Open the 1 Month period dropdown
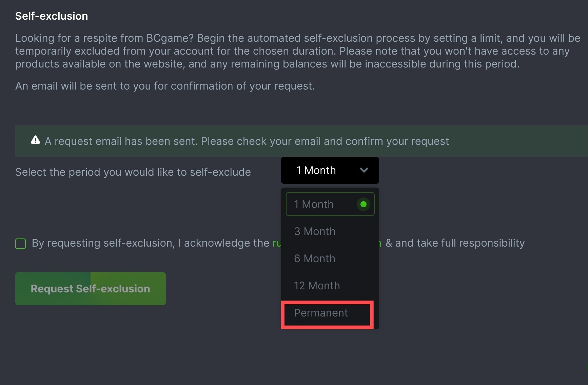Image resolution: width=588 pixels, height=385 pixels. (330, 170)
